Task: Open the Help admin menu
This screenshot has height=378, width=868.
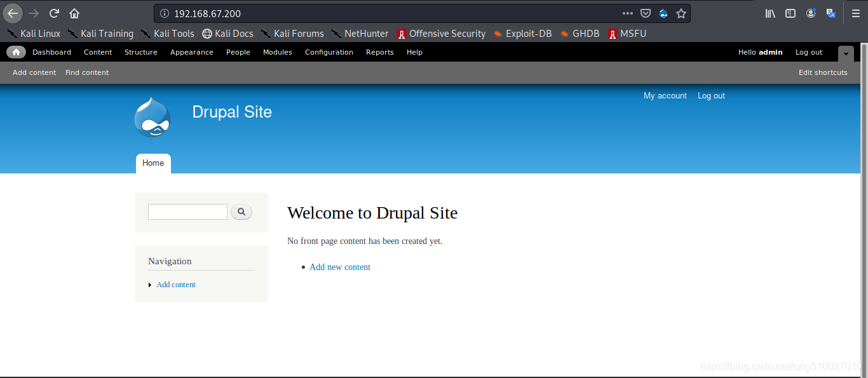Action: pyautogui.click(x=414, y=52)
